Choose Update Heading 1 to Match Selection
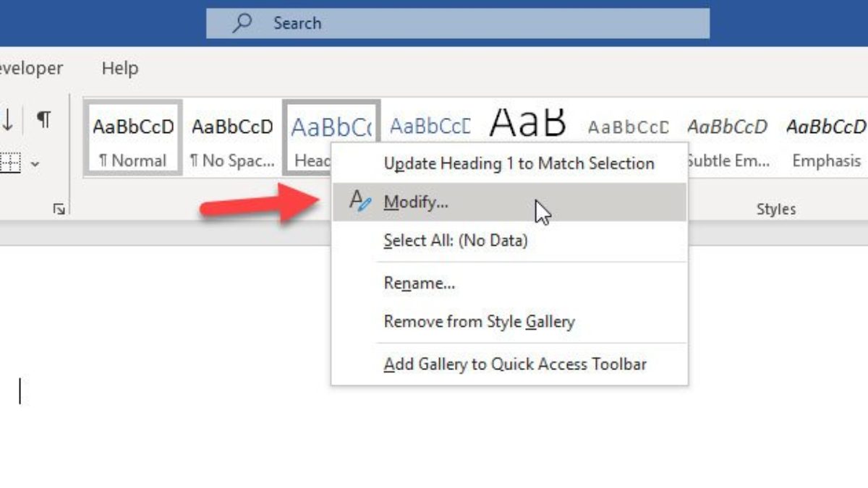Image resolution: width=868 pixels, height=488 pixels. coord(519,163)
